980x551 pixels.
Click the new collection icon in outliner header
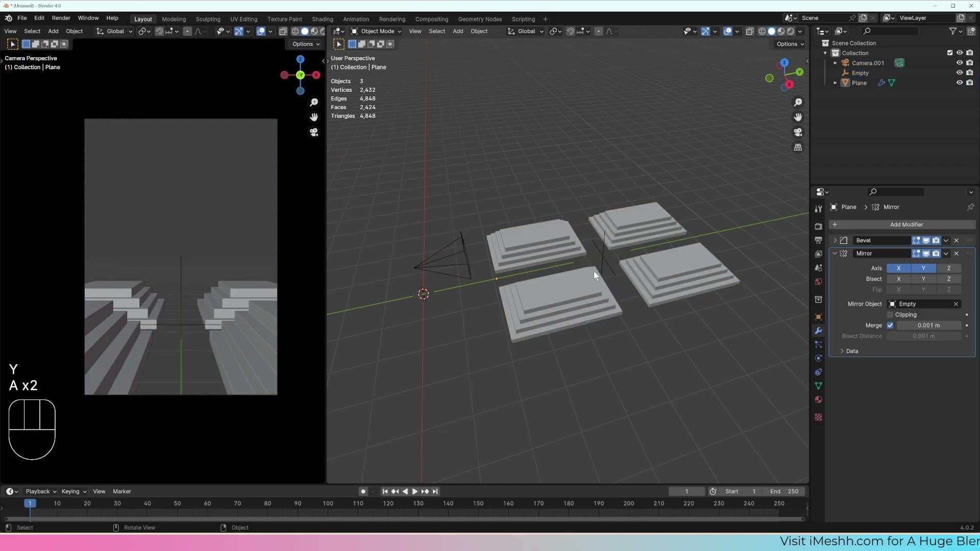[x=970, y=31]
